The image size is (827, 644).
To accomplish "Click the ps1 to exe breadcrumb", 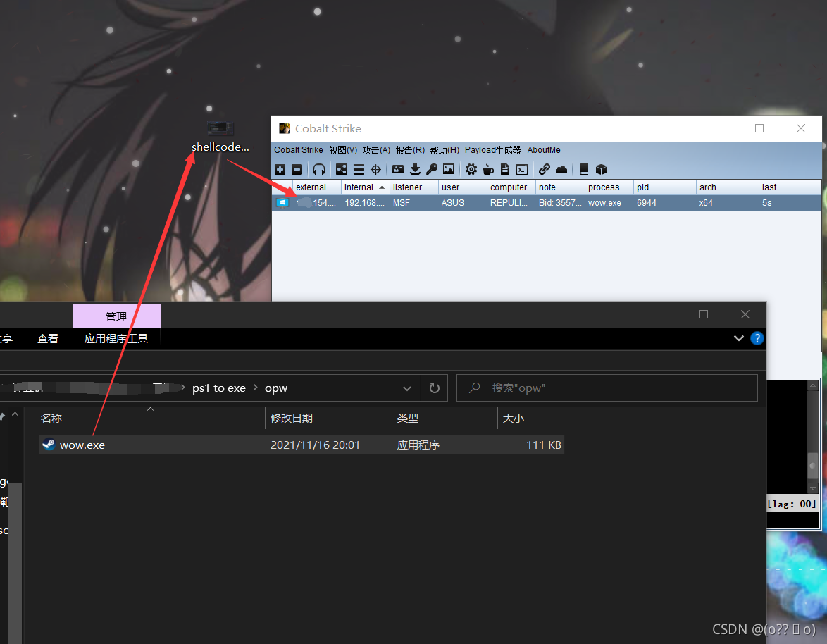I will point(219,388).
